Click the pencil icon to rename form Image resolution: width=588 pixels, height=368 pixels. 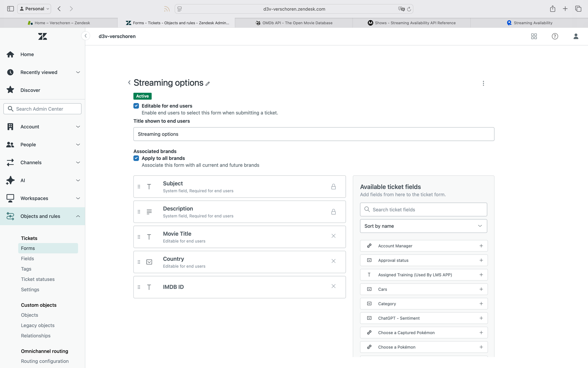point(208,84)
